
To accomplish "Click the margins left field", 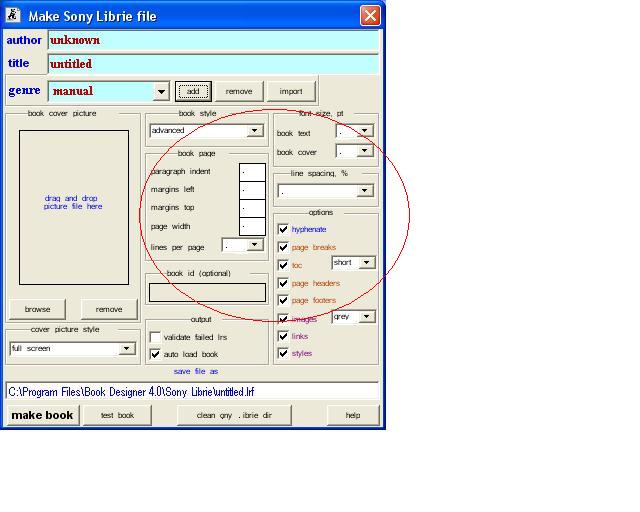I will coord(252,190).
